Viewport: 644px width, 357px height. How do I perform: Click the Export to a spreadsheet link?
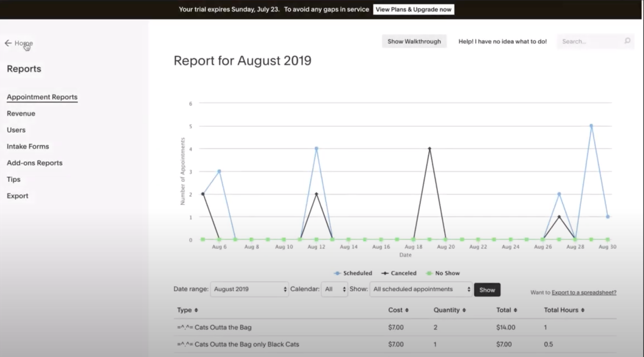point(584,293)
